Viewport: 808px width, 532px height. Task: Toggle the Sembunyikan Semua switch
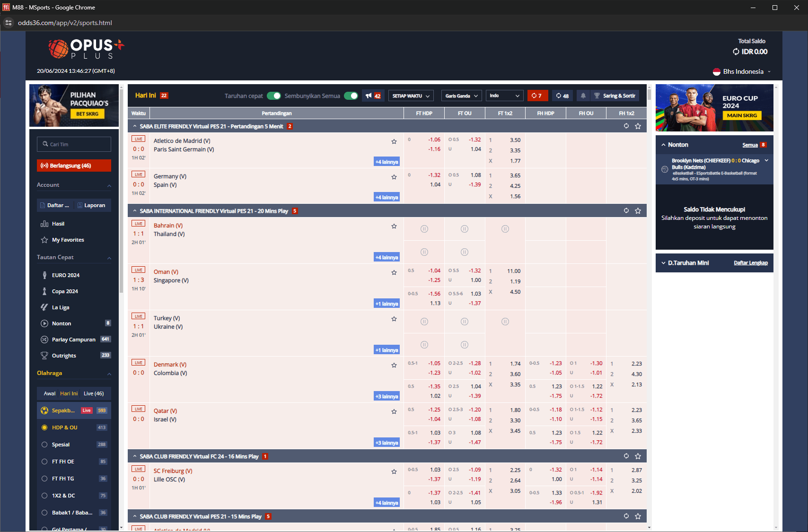pos(351,96)
